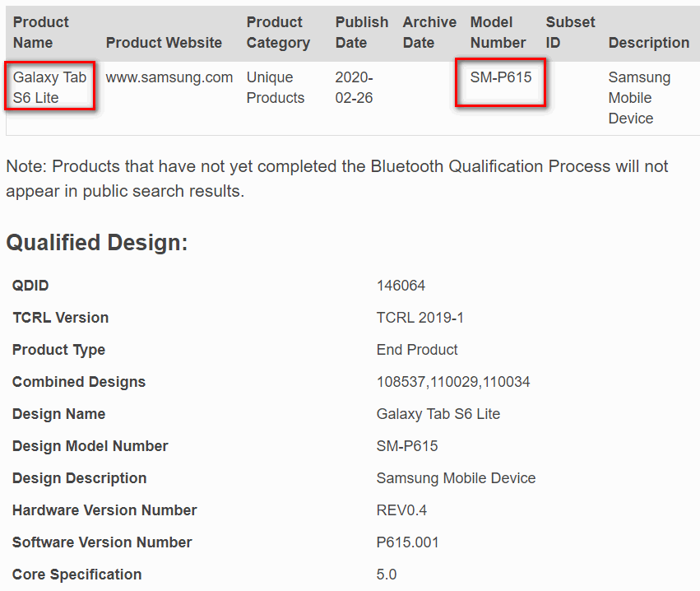Click the "Description" column header
The height and width of the screenshot is (591, 700).
click(649, 43)
